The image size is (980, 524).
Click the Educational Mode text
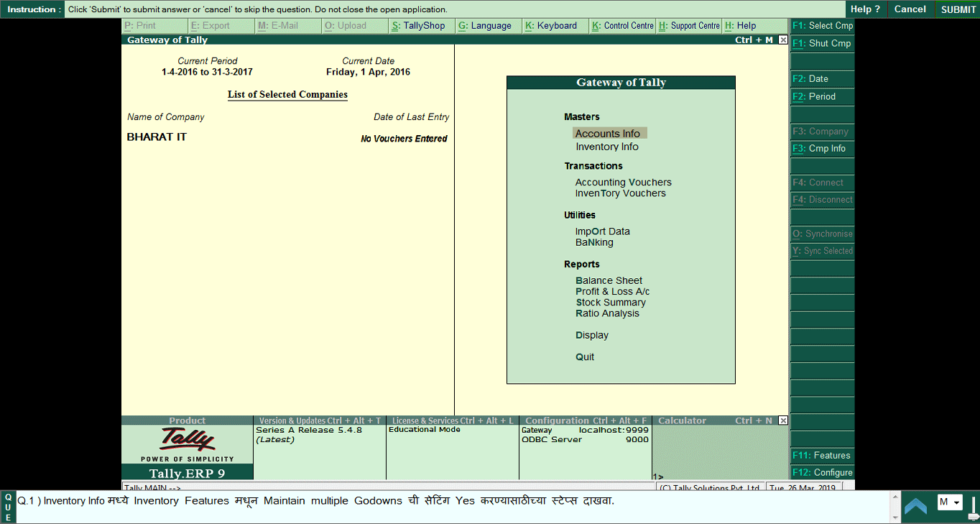click(425, 430)
